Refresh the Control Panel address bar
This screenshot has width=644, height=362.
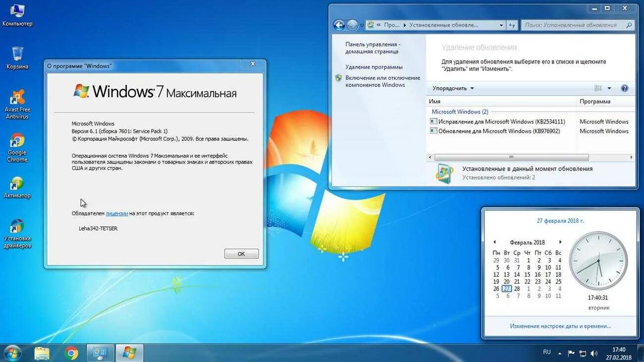512,25
